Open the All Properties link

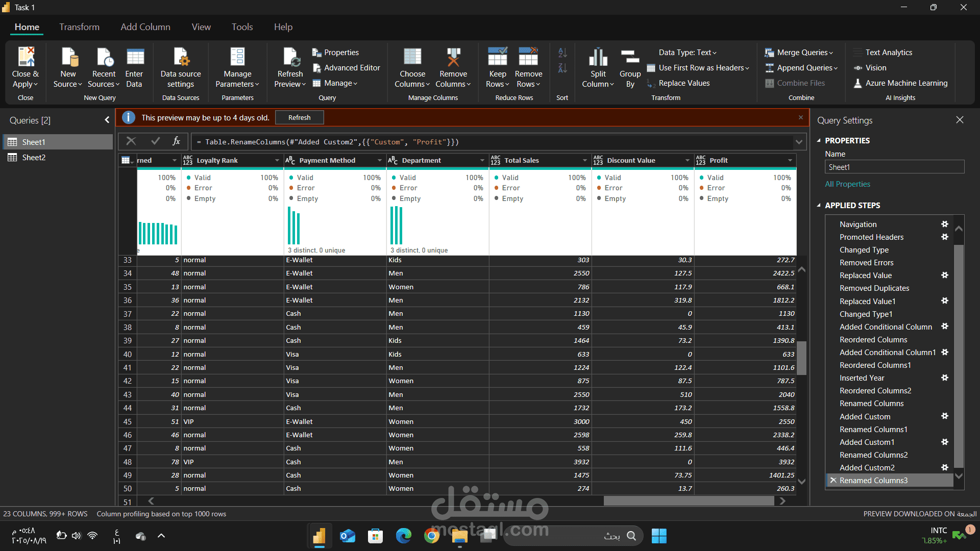pos(848,184)
